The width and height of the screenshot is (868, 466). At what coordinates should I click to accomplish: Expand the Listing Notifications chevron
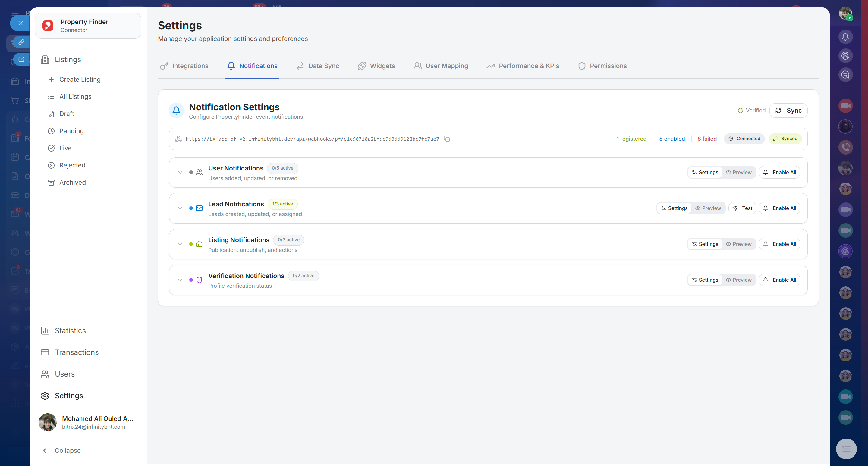click(180, 244)
